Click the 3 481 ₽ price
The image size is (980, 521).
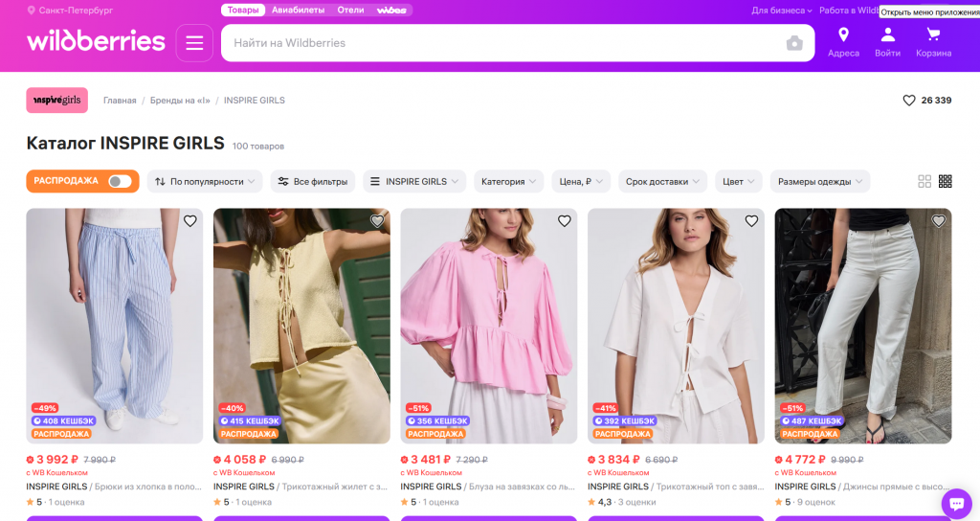tap(431, 460)
